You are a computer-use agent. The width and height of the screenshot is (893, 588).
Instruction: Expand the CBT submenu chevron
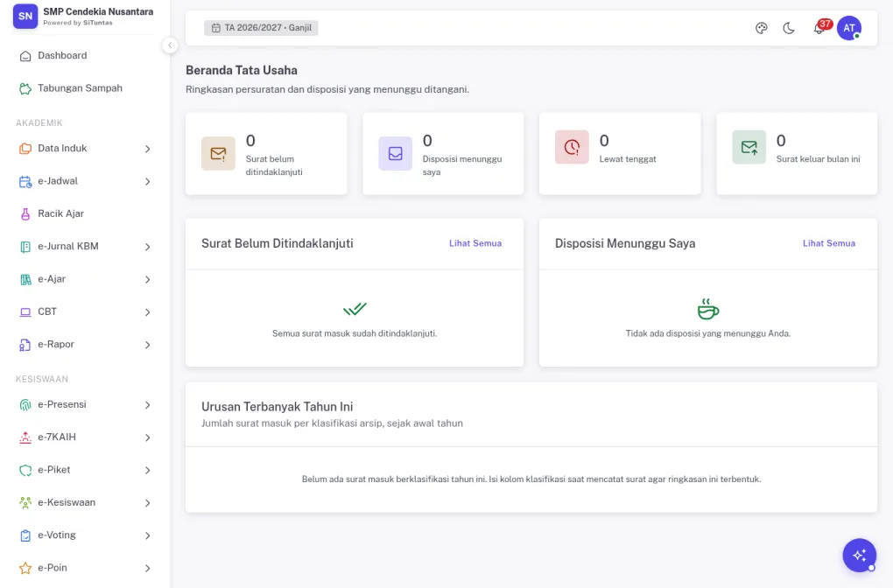click(147, 312)
